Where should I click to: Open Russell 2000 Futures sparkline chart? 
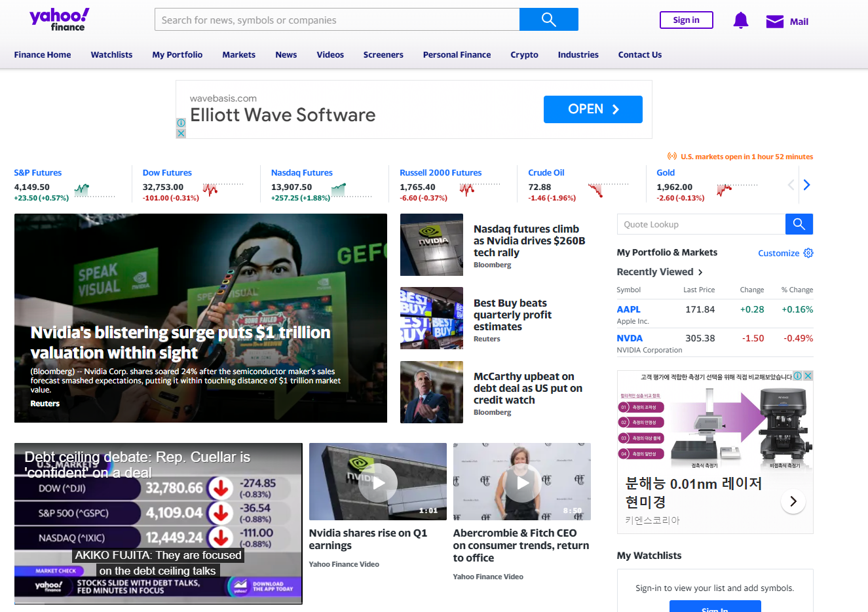click(x=480, y=191)
